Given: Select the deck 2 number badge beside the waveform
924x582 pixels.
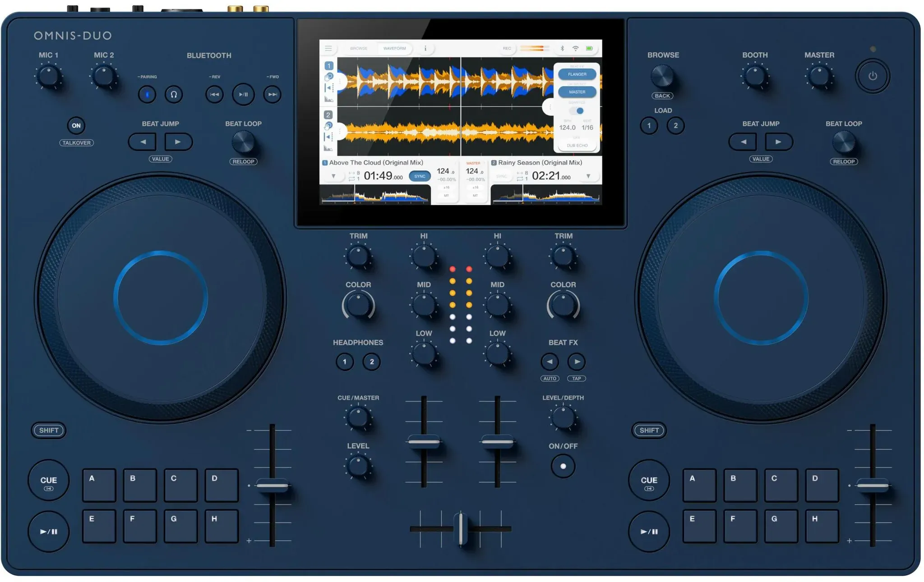Looking at the screenshot, I should (328, 115).
